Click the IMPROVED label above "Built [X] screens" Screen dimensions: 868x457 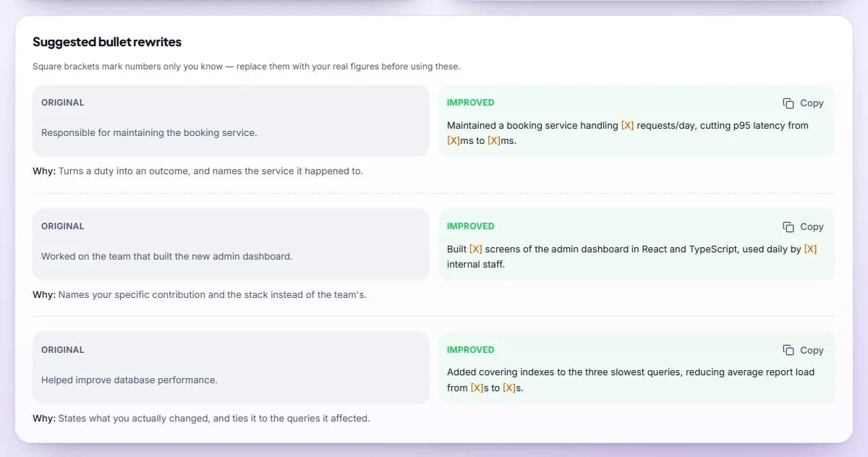pyautogui.click(x=471, y=226)
